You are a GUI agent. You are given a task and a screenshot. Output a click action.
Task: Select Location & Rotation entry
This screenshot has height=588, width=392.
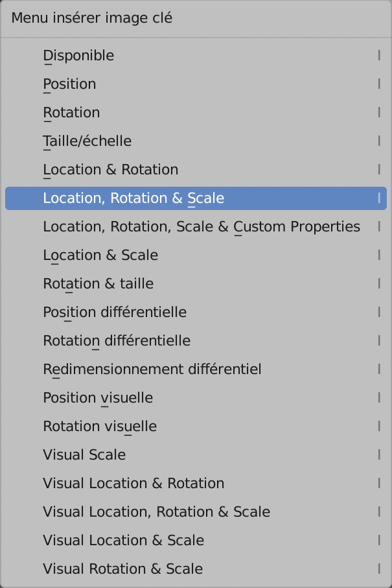(x=110, y=170)
